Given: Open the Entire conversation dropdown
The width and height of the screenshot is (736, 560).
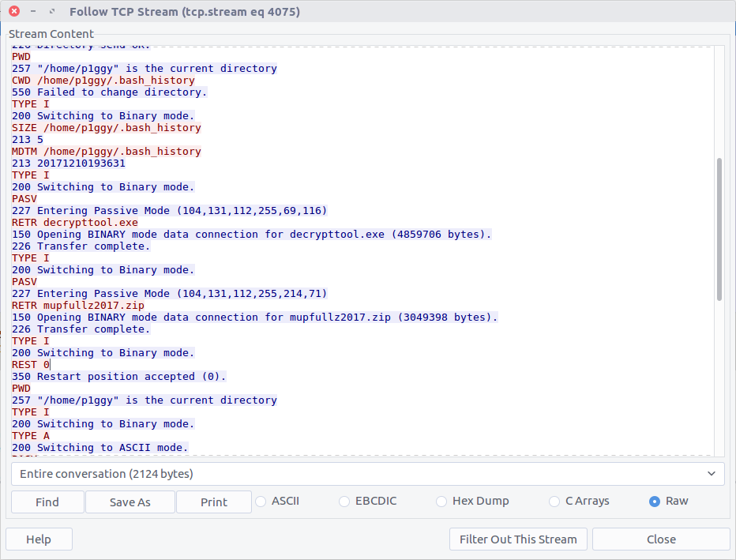Looking at the screenshot, I should 367,474.
